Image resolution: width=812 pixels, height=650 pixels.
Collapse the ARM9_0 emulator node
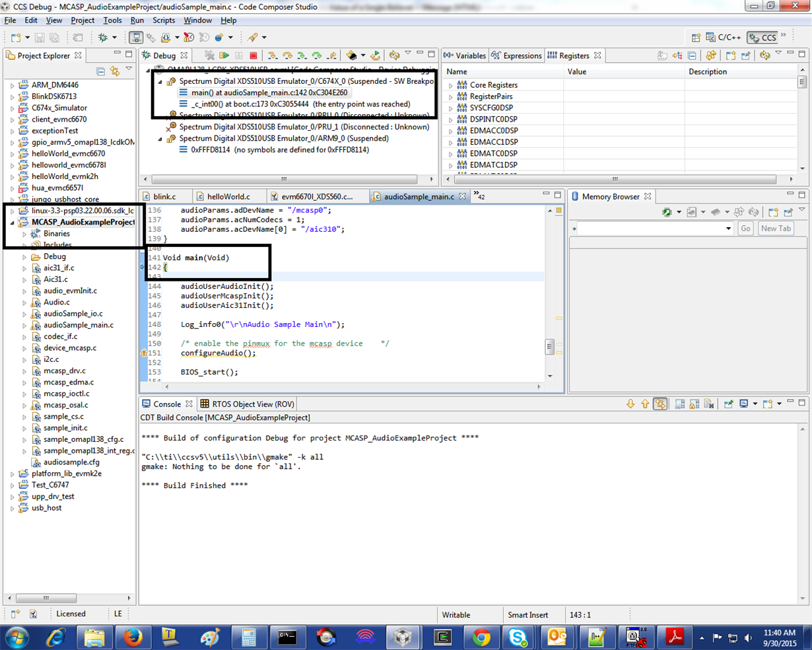(160, 139)
